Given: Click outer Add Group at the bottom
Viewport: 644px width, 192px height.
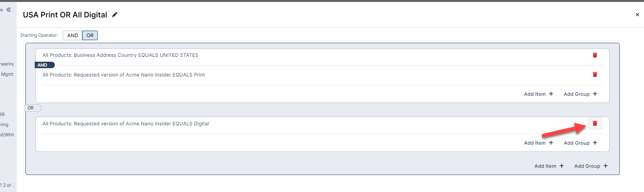Looking at the screenshot, I should pyautogui.click(x=591, y=166).
